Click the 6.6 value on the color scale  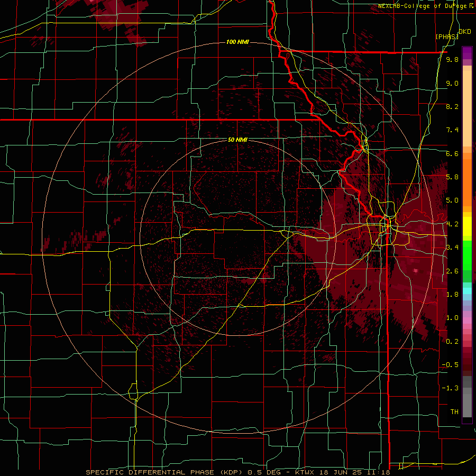pyautogui.click(x=452, y=153)
